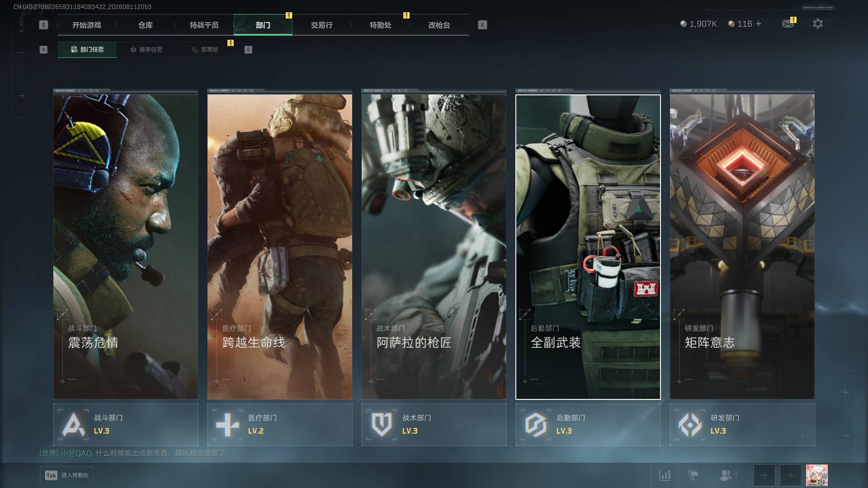
Task: Open the statistics bar chart icon
Action: coord(665,475)
